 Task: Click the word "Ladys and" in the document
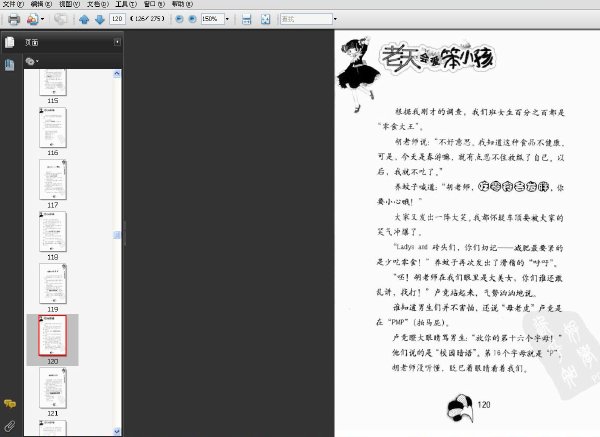coord(412,247)
